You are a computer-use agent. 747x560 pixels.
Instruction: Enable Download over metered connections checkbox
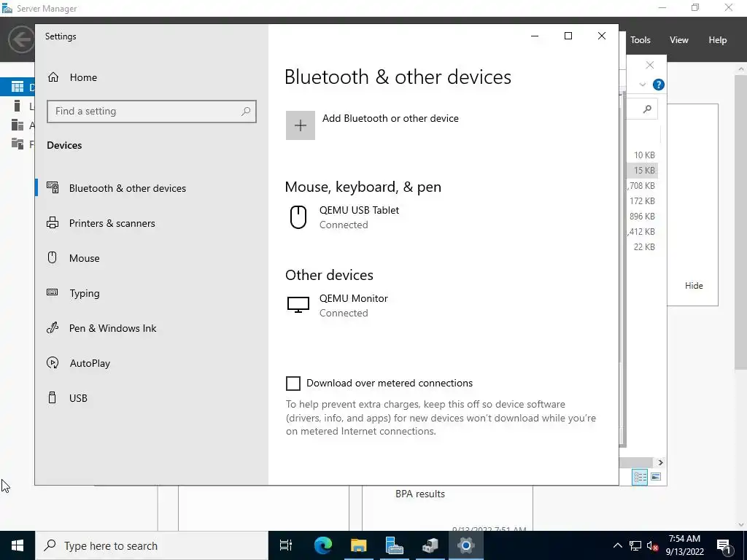coord(293,384)
